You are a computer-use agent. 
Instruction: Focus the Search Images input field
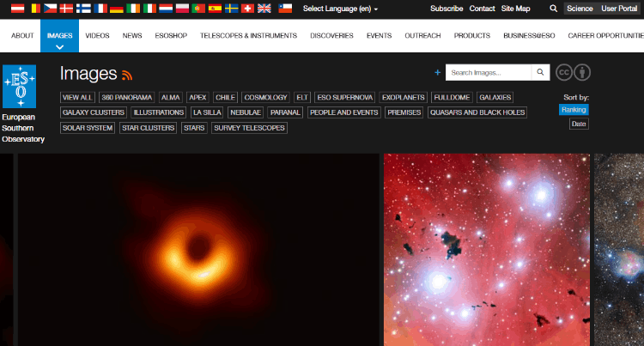(489, 72)
